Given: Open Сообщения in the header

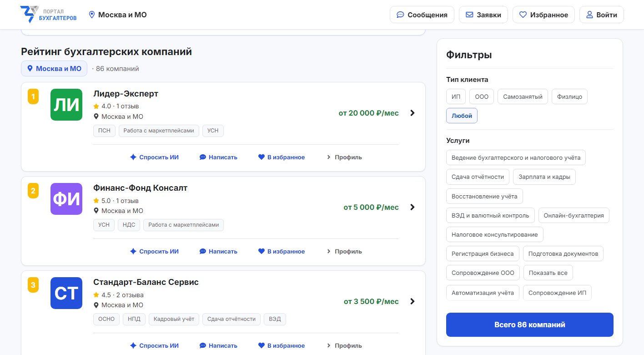Looking at the screenshot, I should tap(422, 15).
